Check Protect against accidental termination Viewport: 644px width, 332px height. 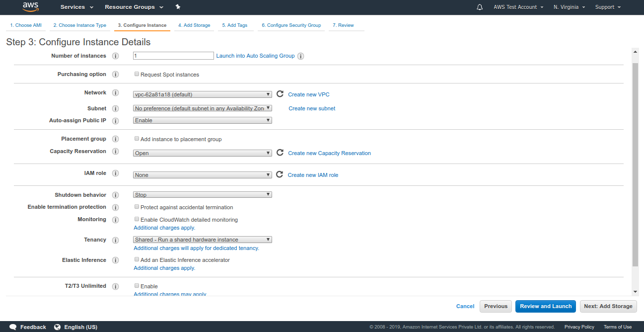137,207
